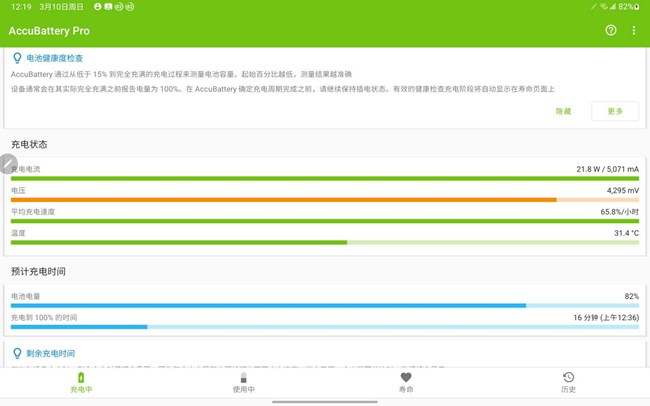
Task: Open the three-dot overflow menu
Action: [x=634, y=30]
